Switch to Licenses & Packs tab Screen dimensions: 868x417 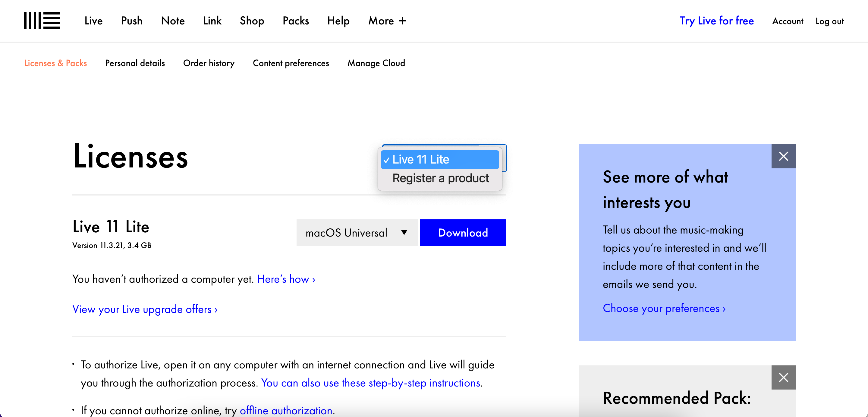(x=55, y=63)
